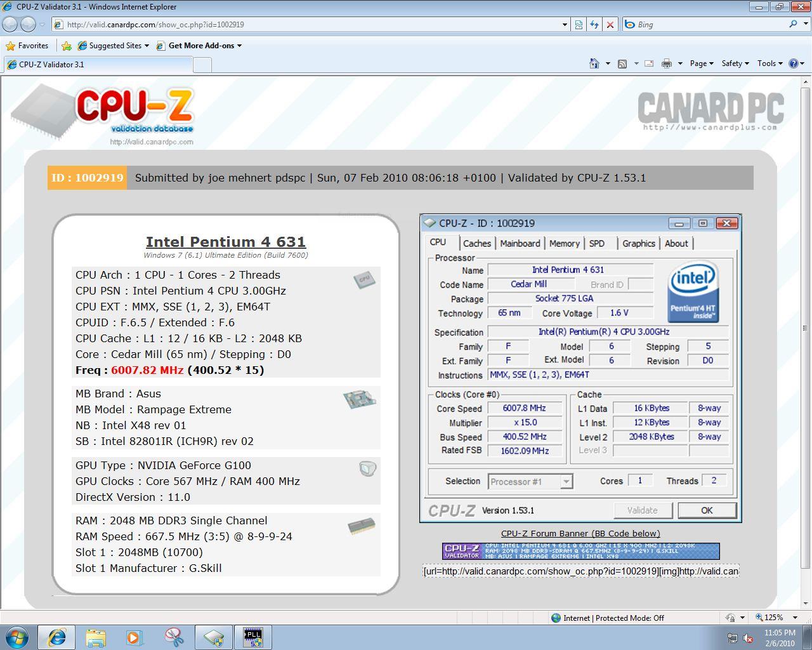Viewport: 812px width, 650px height.
Task: Switch to the About tab in CPU-Z
Action: tap(676, 243)
